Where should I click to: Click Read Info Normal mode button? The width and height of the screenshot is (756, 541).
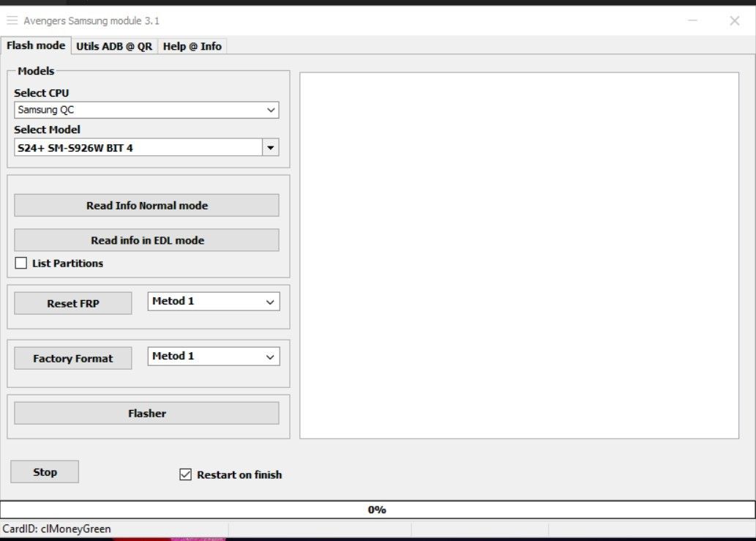146,206
